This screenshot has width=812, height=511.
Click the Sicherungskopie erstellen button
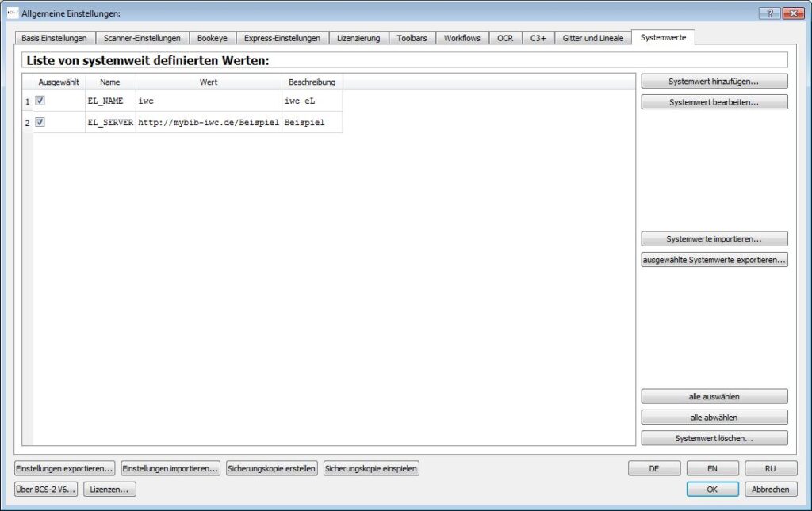273,468
